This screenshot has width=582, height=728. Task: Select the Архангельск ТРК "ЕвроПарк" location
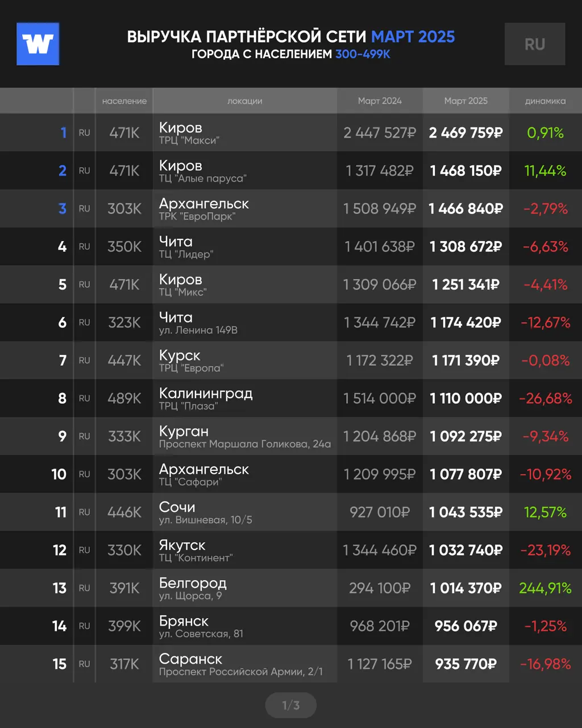[204, 209]
